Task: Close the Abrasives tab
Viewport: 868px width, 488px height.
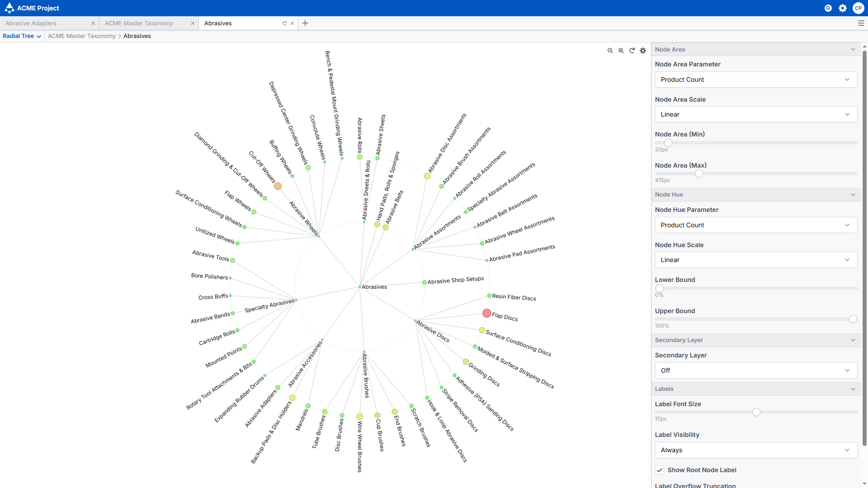Action: pos(292,23)
